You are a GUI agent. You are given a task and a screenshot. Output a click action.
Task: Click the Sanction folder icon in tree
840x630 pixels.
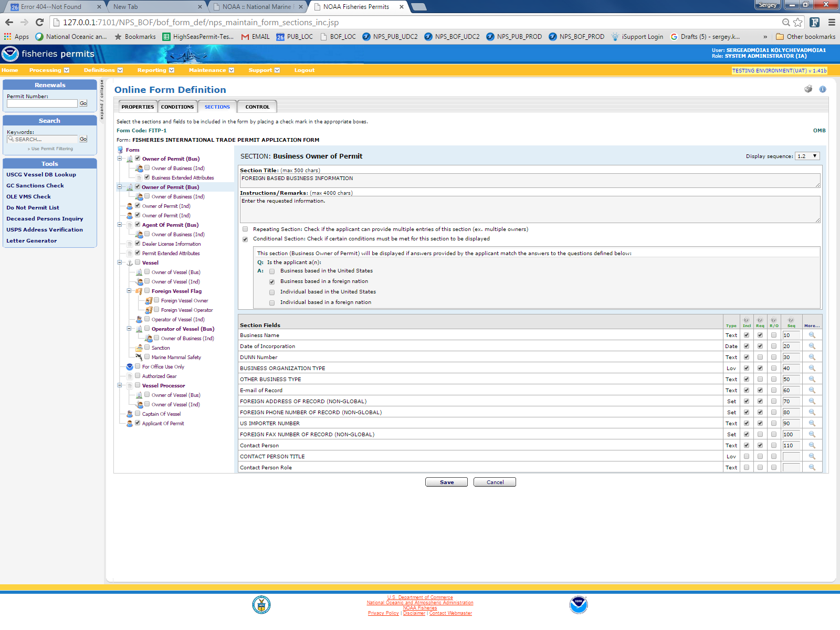[x=139, y=348]
